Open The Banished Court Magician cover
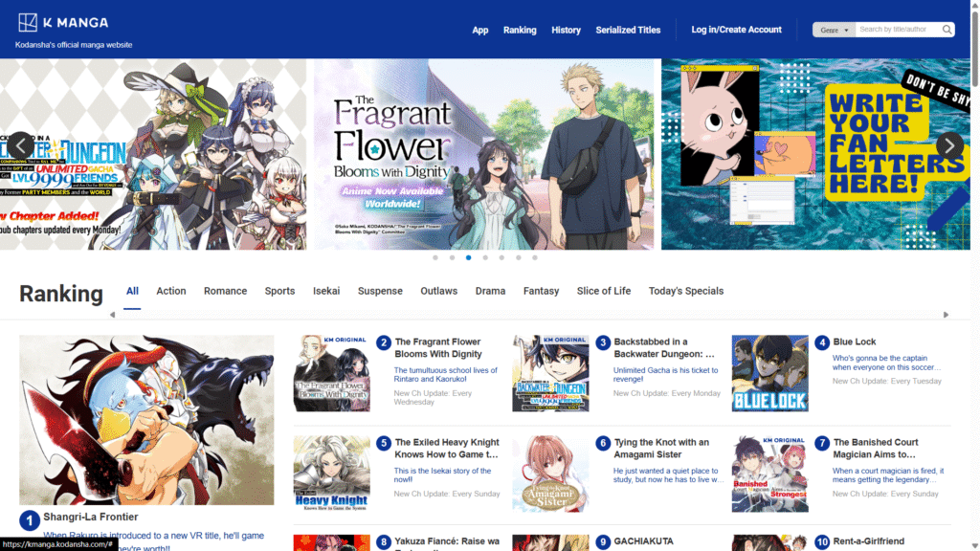This screenshot has height=551, width=980. tap(770, 474)
